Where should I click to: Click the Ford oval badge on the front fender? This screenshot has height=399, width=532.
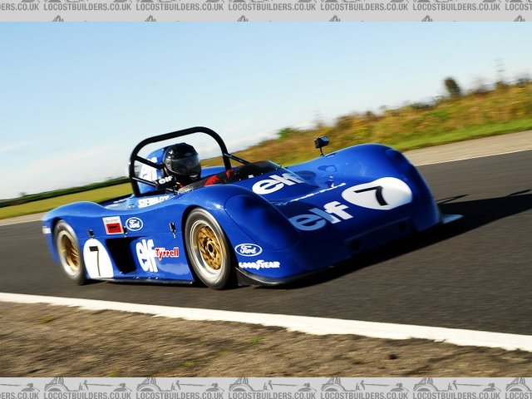point(248,249)
